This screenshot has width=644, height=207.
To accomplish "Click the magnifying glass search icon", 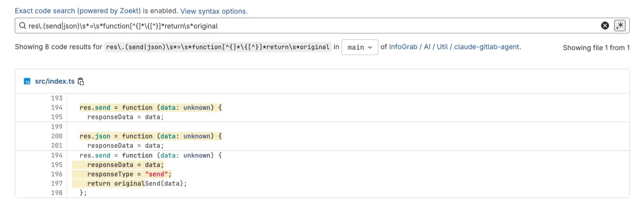I will tap(22, 26).
